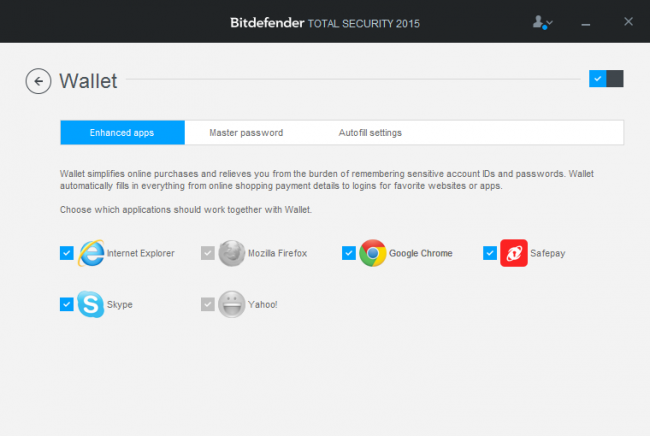This screenshot has width=650, height=436.
Task: Select the Enhanced apps tab
Action: point(122,132)
